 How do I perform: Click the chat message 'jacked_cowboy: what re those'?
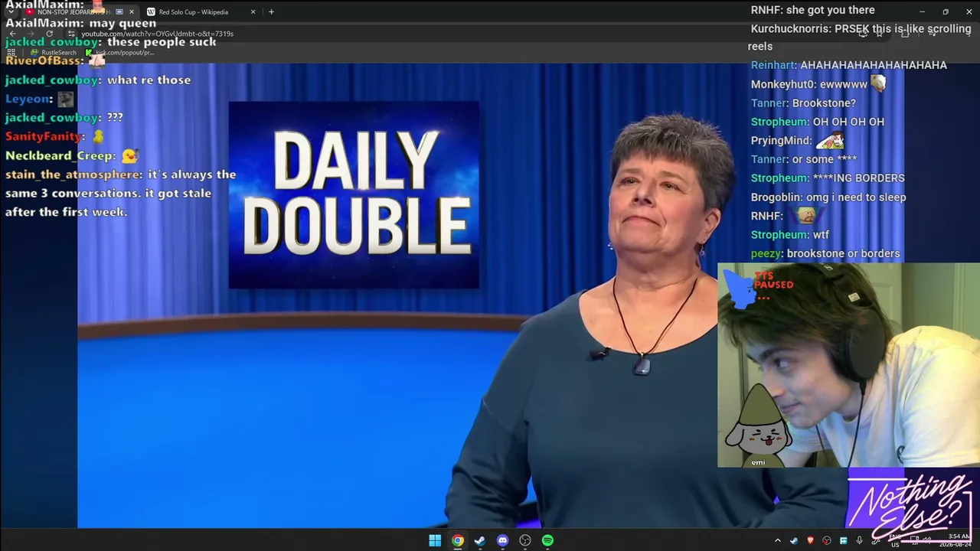coord(98,80)
